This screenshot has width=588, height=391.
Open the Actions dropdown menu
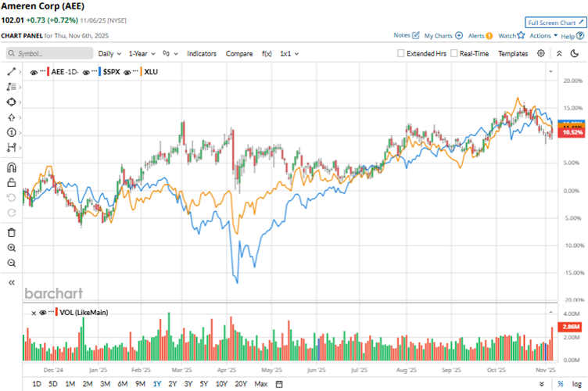tap(543, 36)
